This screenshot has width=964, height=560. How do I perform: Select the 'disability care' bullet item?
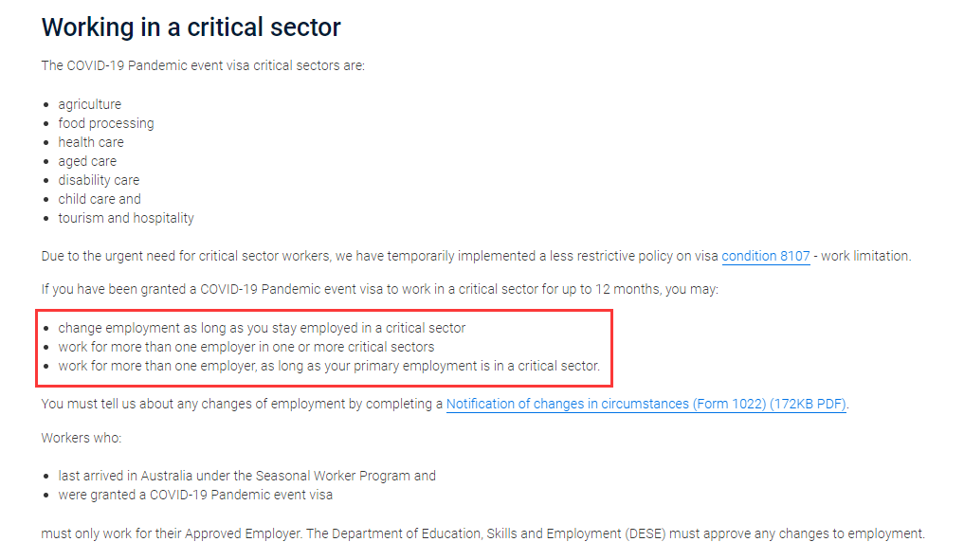point(99,180)
